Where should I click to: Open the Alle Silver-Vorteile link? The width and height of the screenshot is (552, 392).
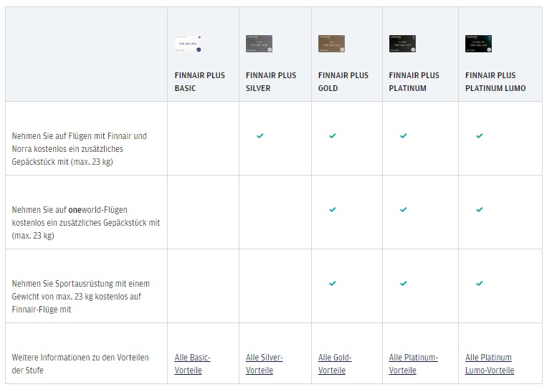tap(265, 364)
